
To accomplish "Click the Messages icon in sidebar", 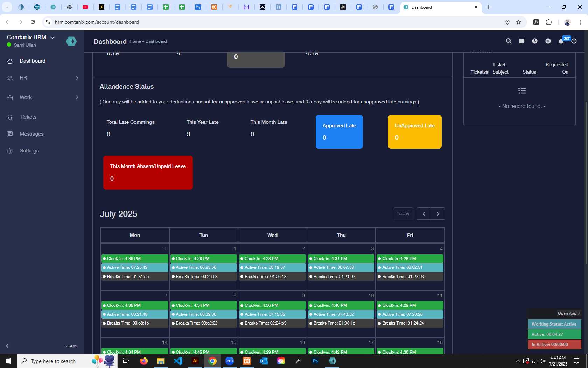I will (x=10, y=134).
